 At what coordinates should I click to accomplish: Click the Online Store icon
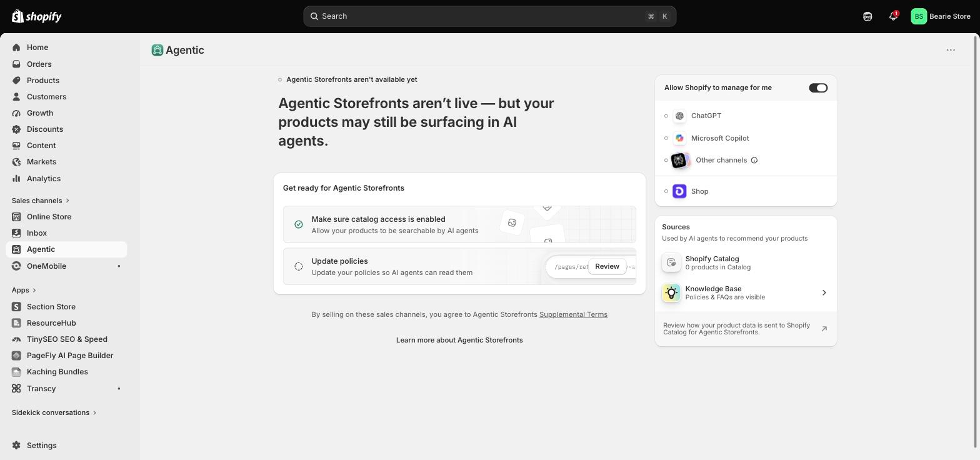coord(16,217)
